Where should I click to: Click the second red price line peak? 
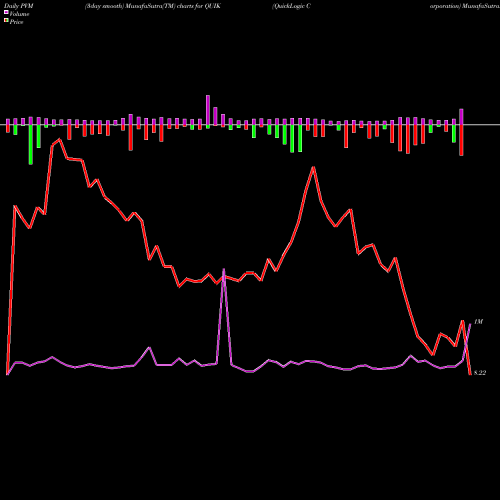coord(313,167)
